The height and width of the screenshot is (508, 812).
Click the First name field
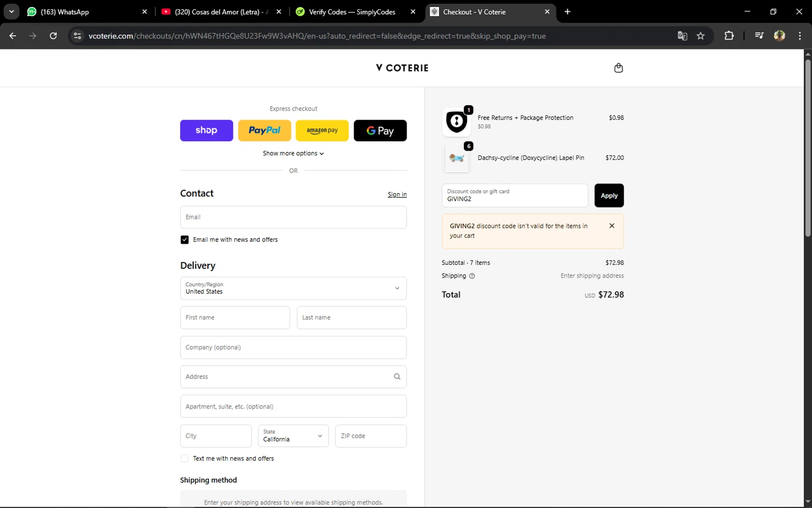point(235,317)
